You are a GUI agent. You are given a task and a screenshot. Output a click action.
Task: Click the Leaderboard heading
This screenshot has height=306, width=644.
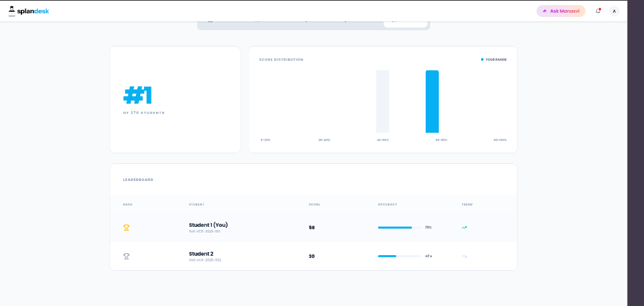coord(138,180)
